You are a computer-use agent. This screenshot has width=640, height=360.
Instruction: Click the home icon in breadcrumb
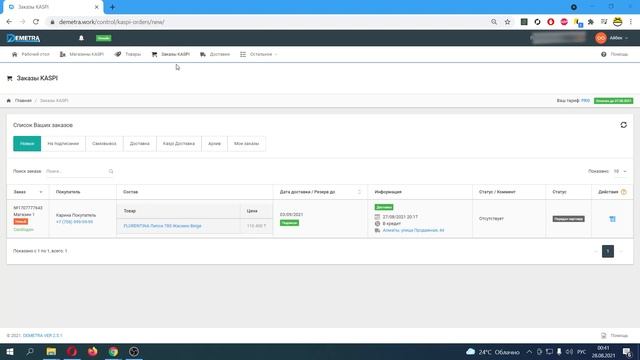point(9,100)
